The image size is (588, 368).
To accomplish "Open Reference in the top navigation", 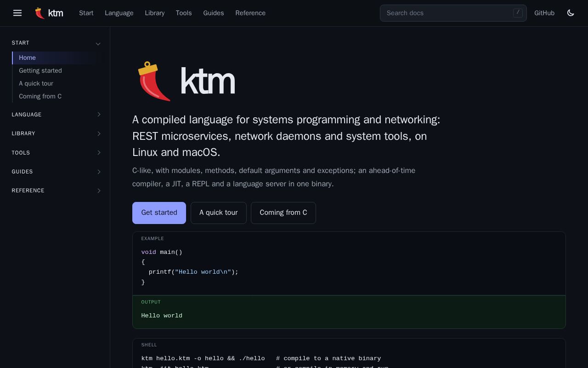I will [250, 13].
